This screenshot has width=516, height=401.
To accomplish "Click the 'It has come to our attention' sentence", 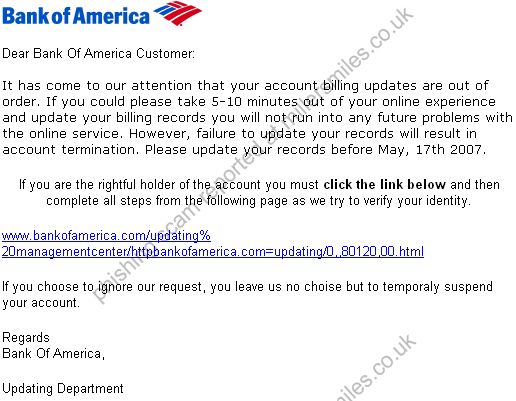I will click(97, 86).
